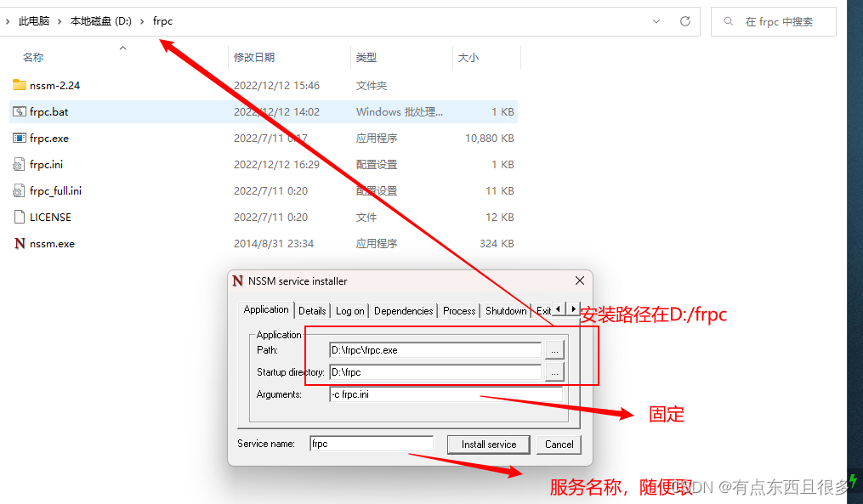Click the NSSM icon in the dialog title bar
The width and height of the screenshot is (863, 504).
click(238, 280)
